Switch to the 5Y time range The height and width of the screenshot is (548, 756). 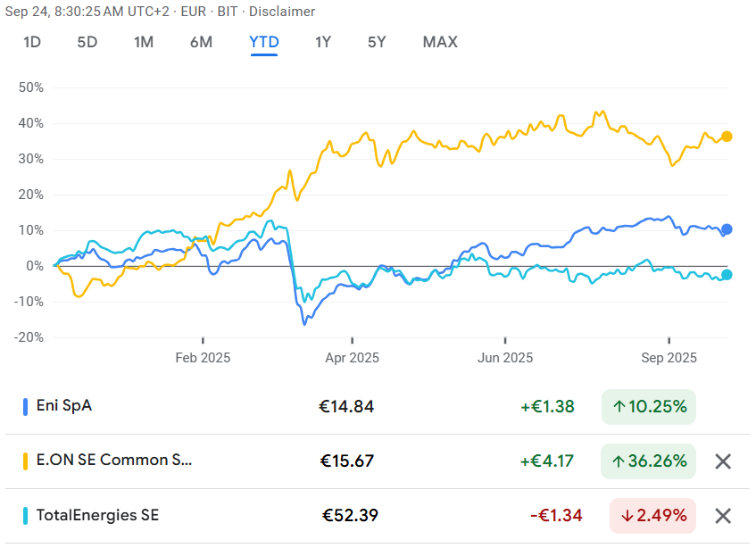coord(378,42)
